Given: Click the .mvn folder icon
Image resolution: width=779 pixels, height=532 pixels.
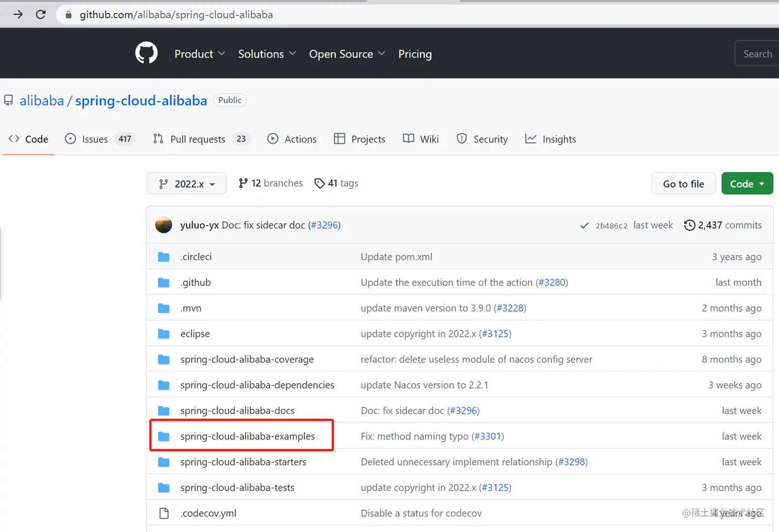Looking at the screenshot, I should coord(164,308).
